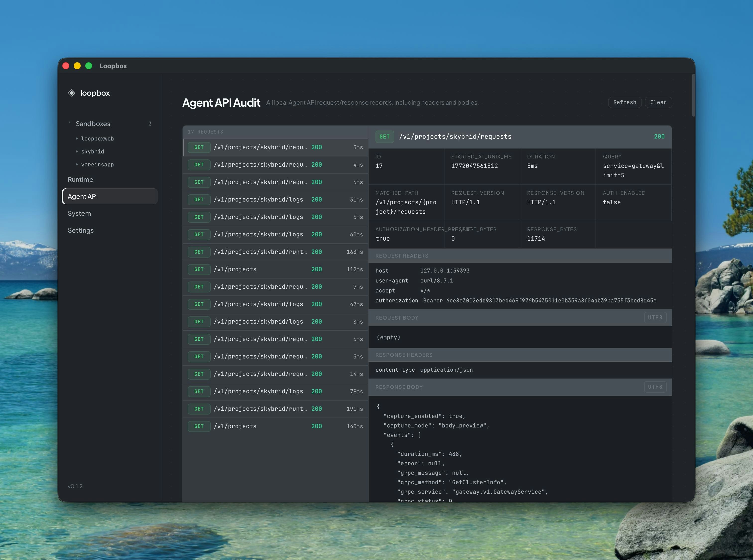Click the bullet indicator next to loopboxweb sandbox
The width and height of the screenshot is (753, 560).
[77, 139]
